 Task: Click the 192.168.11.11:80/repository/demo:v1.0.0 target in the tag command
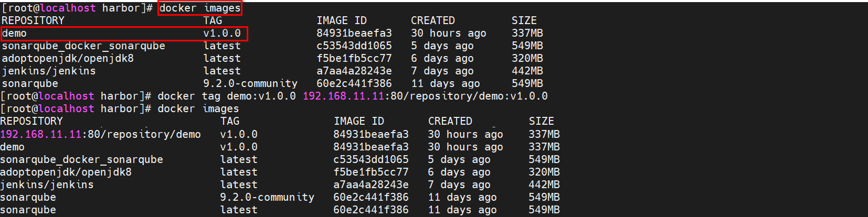(x=425, y=96)
